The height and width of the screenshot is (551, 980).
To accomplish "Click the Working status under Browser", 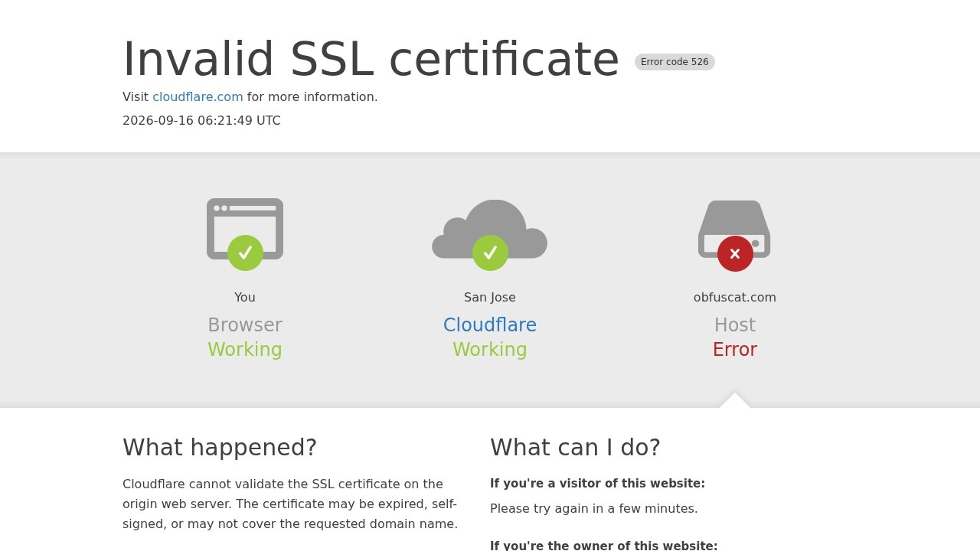I will (x=245, y=350).
